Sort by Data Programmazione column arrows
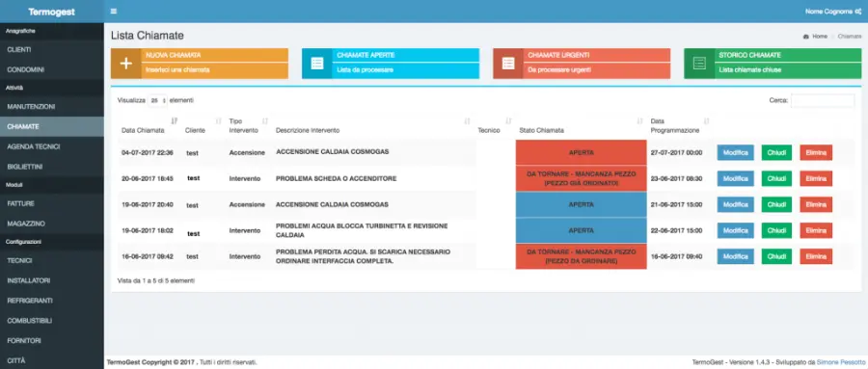This screenshot has height=369, width=868. (706, 120)
